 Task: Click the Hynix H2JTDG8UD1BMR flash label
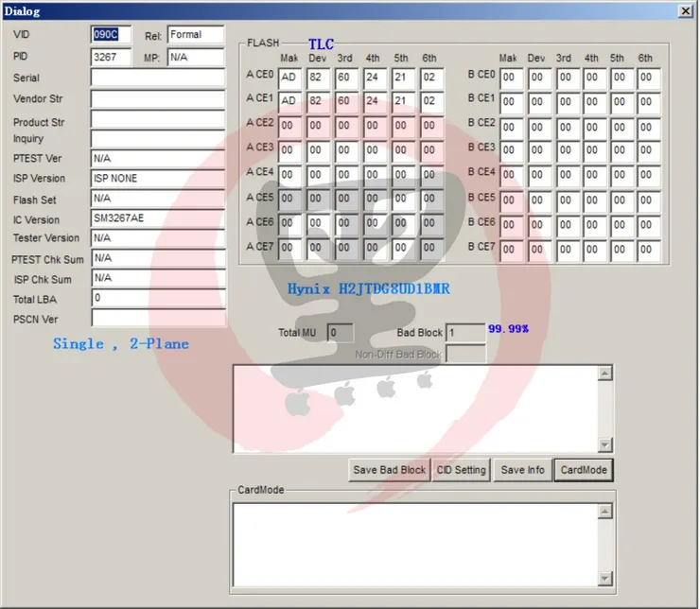point(368,289)
